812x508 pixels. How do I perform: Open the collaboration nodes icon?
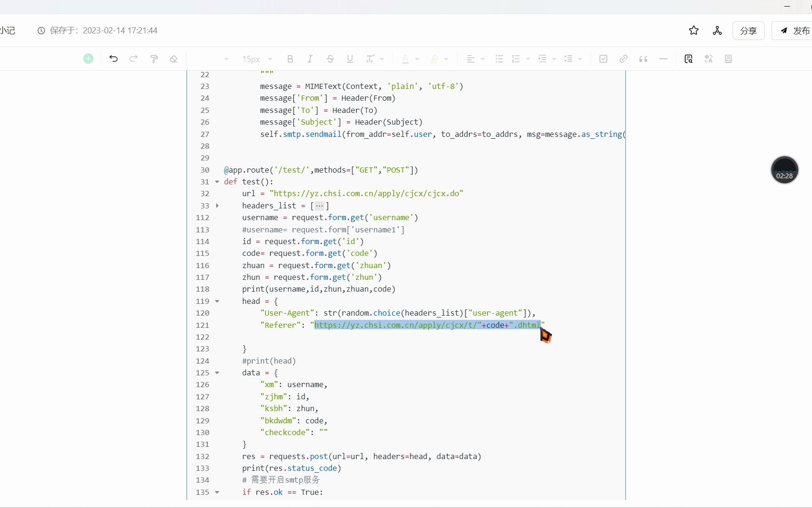pyautogui.click(x=717, y=31)
